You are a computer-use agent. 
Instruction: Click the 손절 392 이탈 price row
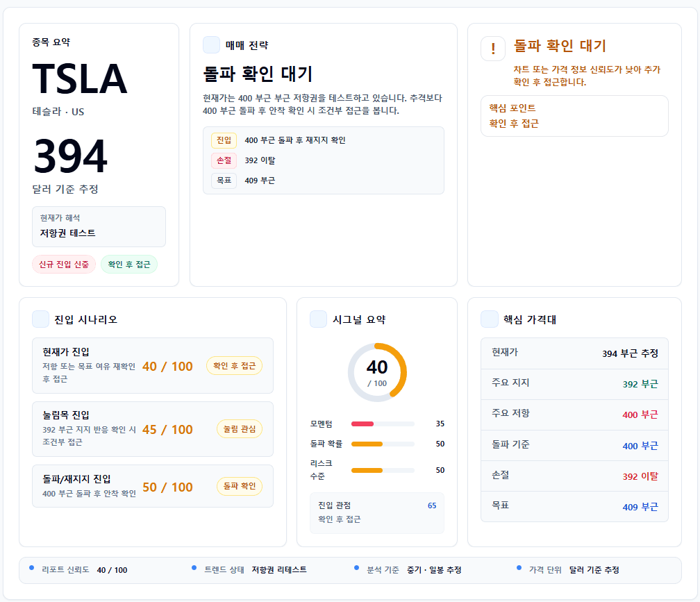coord(574,476)
